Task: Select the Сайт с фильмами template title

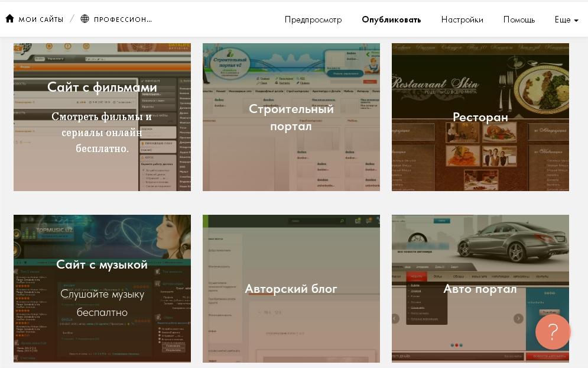Action: (102, 88)
